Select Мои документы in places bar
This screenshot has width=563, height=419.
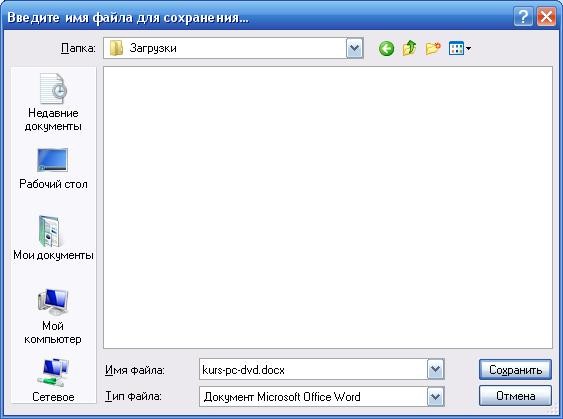click(53, 238)
